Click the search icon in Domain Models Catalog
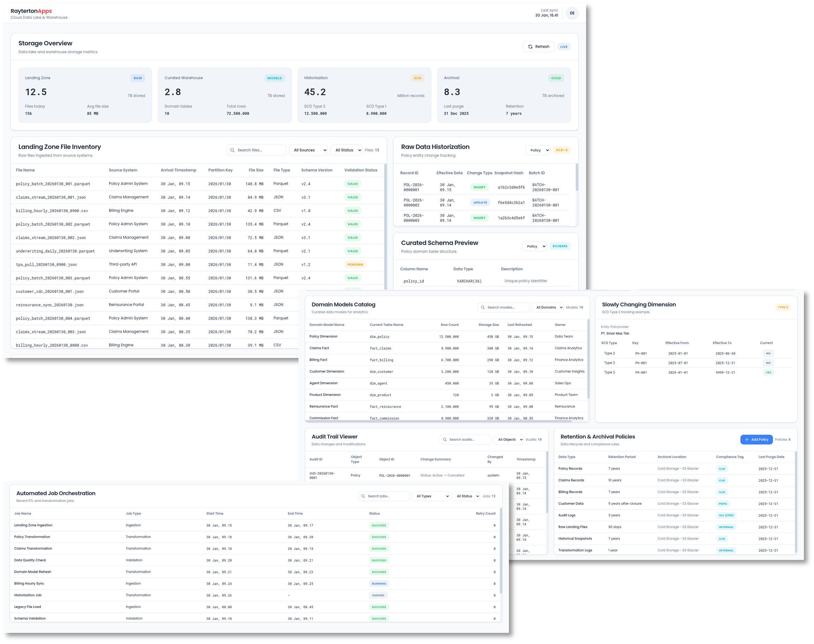This screenshot has height=644, width=814. point(482,307)
